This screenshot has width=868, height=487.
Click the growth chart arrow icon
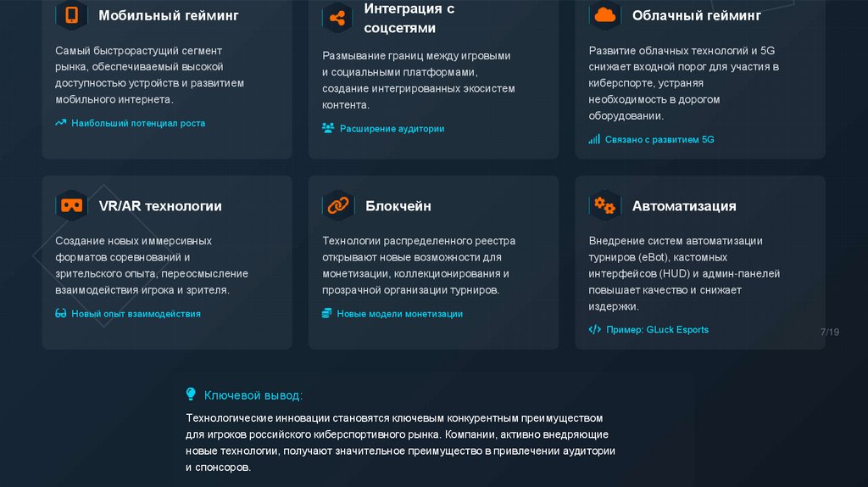point(61,123)
